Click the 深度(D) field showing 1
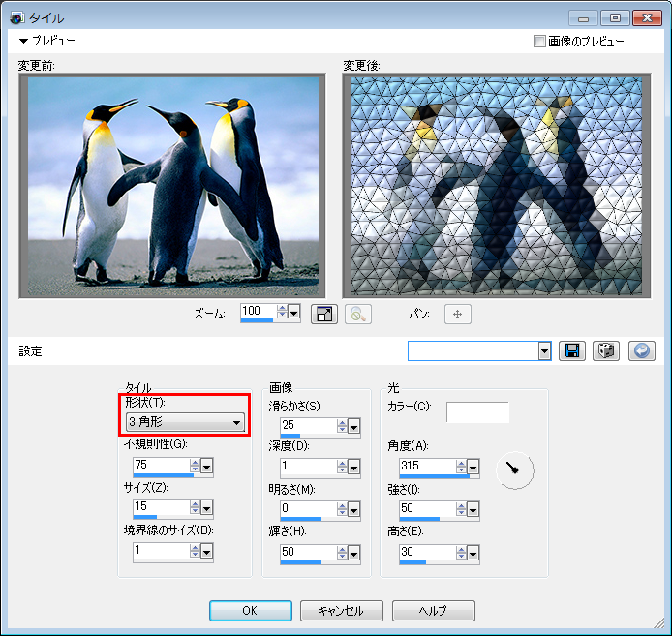 click(308, 466)
